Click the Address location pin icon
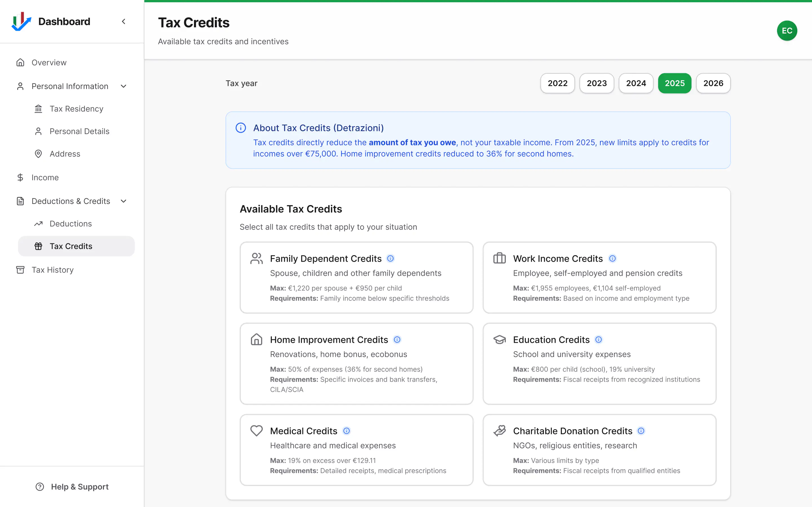 point(38,154)
